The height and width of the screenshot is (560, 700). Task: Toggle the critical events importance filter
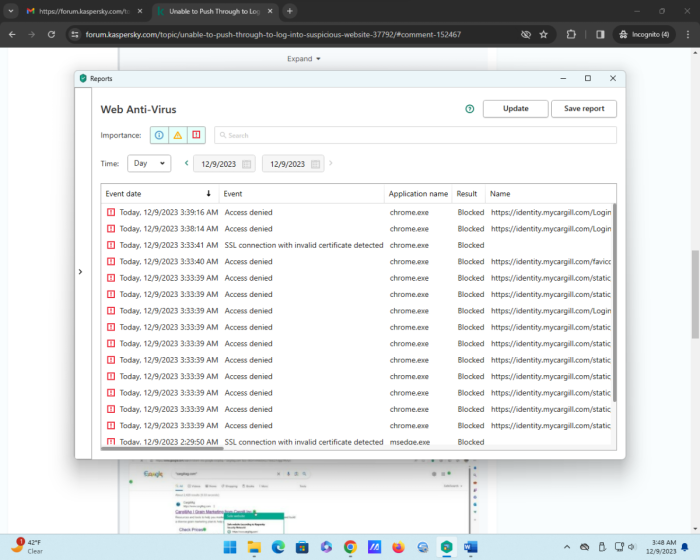(x=196, y=135)
